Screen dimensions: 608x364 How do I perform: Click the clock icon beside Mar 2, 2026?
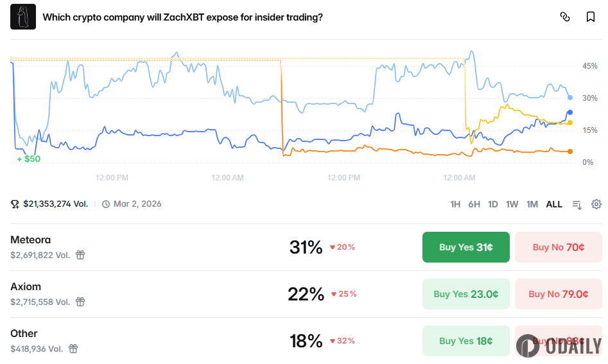(x=105, y=204)
